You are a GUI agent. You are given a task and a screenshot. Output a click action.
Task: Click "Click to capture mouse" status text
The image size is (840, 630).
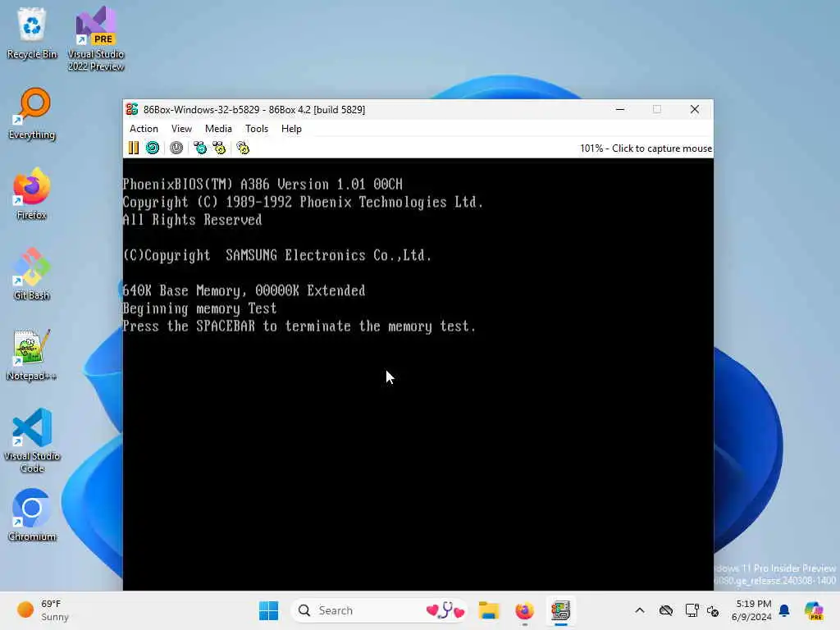coord(662,148)
